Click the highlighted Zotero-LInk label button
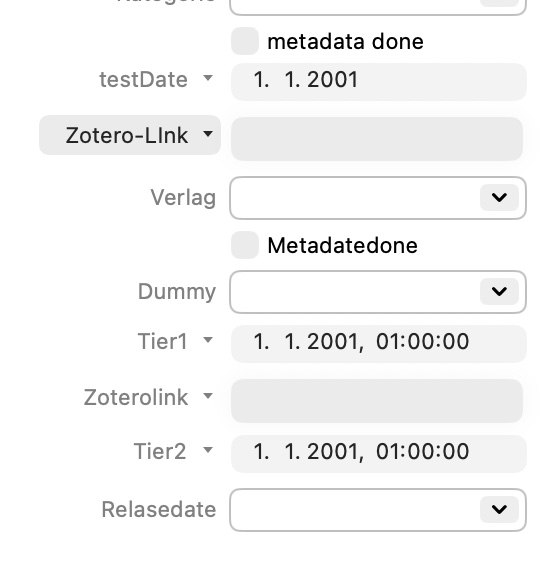Viewport: 558px width, 566px height. tap(130, 135)
